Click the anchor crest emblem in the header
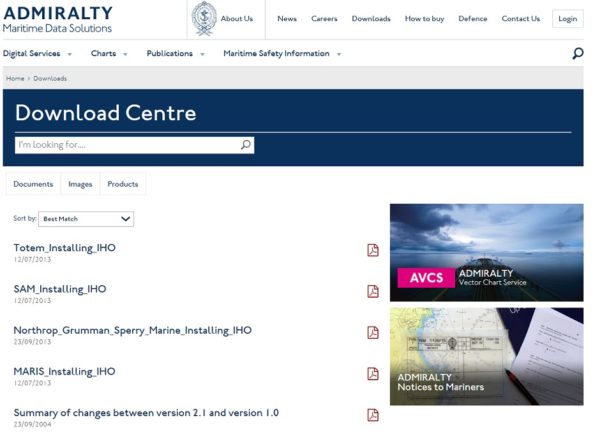Screen dimensions: 595x441 204,19
